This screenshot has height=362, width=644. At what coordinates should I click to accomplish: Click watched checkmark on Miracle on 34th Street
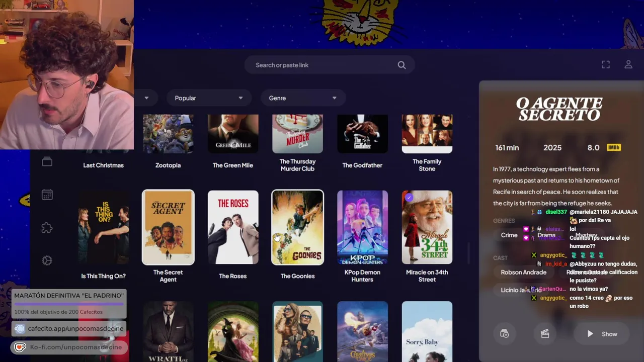[409, 198]
